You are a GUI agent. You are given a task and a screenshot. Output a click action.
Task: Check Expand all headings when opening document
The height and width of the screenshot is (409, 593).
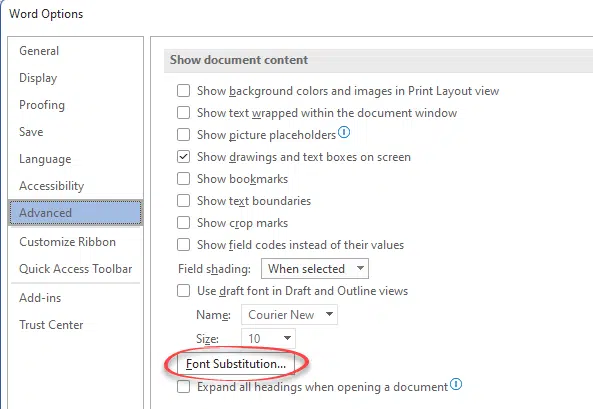tap(183, 387)
